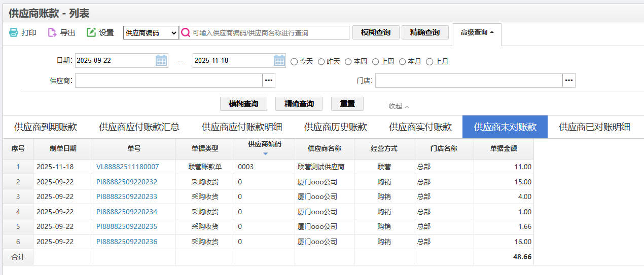
Task: Click the export (导出) icon
Action: [x=52, y=33]
